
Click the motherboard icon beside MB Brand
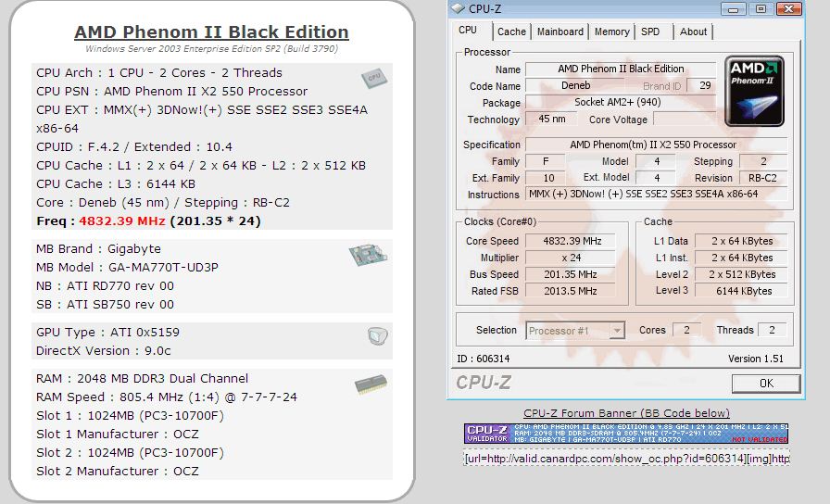368,254
